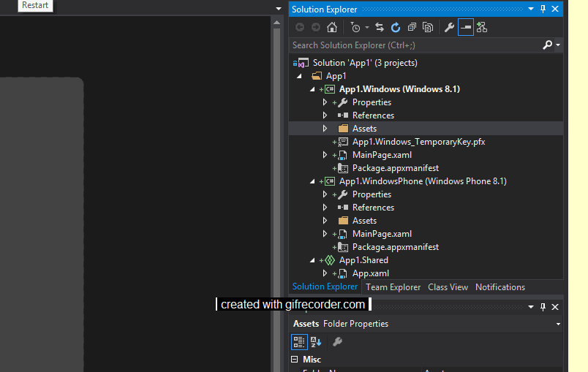Toggle the Preview Selected Items button
The image size is (588, 372).
(466, 27)
